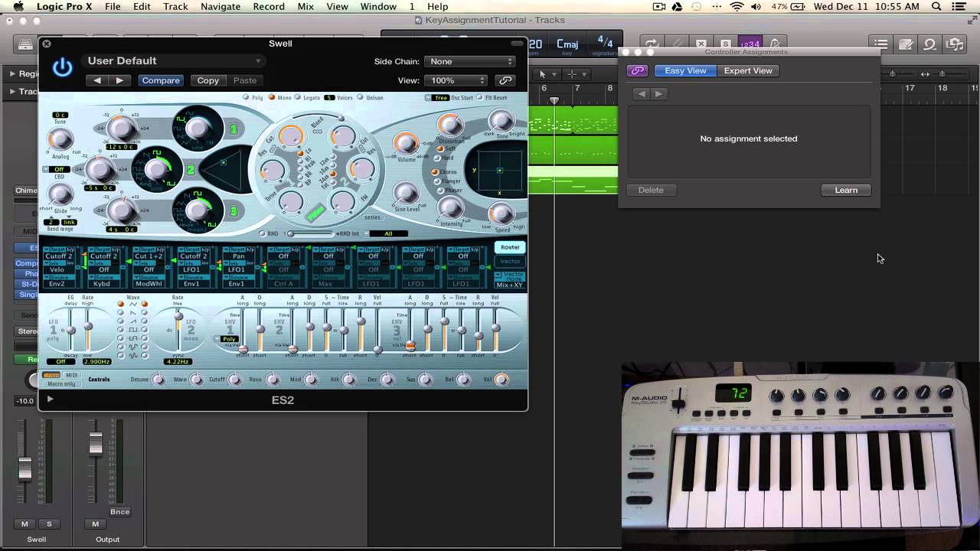Open the CBD Off dropdown
Image resolution: width=980 pixels, height=551 pixels.
pos(56,169)
